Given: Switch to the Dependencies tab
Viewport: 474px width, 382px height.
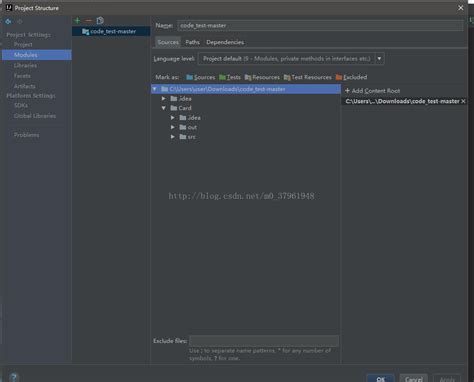Looking at the screenshot, I should pos(225,42).
